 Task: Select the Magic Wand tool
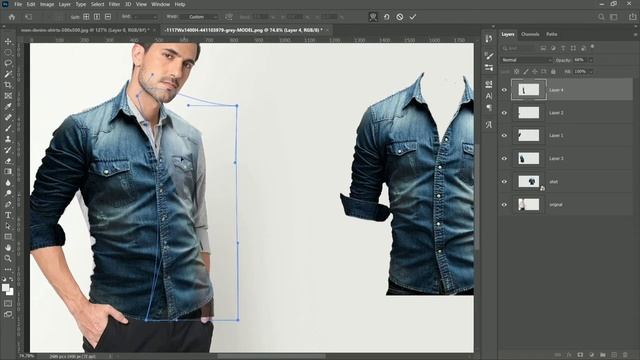coord(8,74)
